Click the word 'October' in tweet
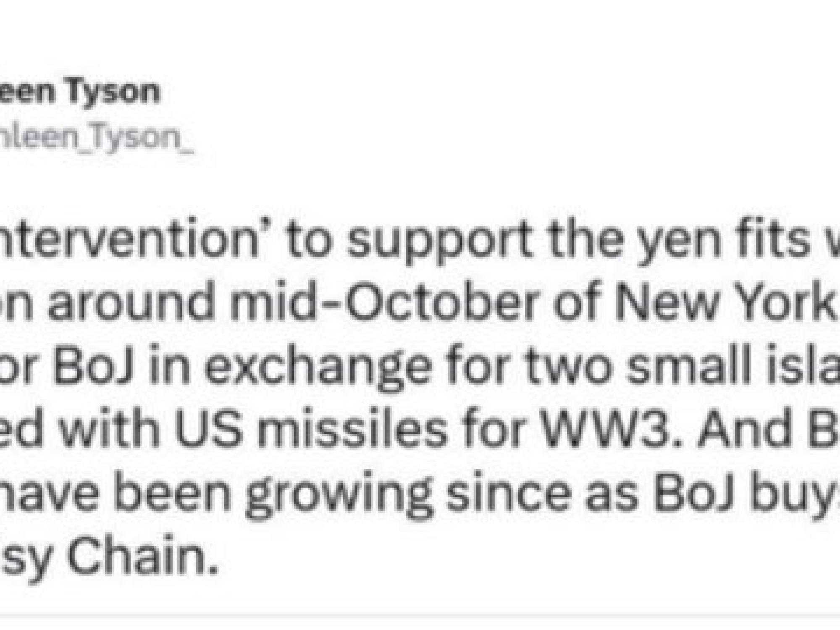 (438, 304)
